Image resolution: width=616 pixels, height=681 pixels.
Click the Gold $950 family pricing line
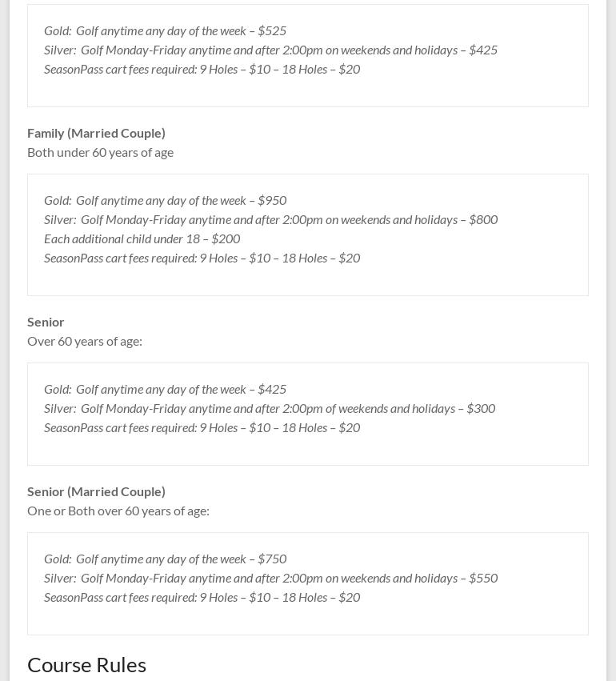165,200
